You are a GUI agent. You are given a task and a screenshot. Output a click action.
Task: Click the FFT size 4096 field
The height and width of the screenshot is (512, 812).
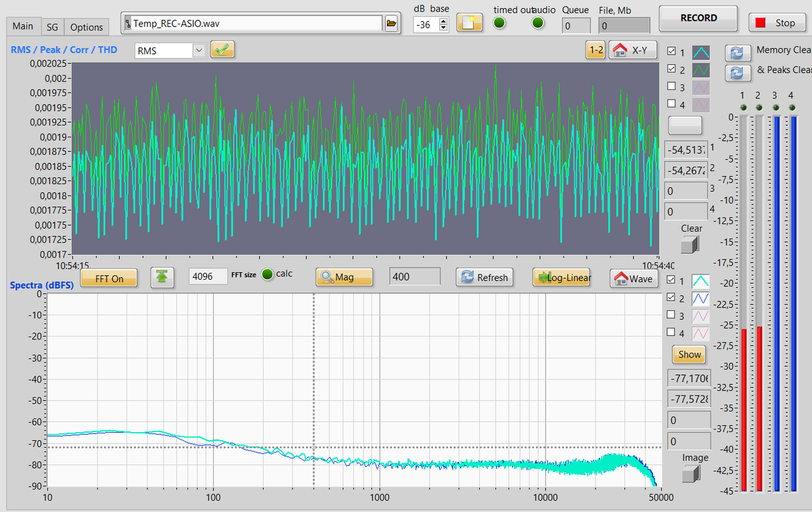click(x=208, y=276)
